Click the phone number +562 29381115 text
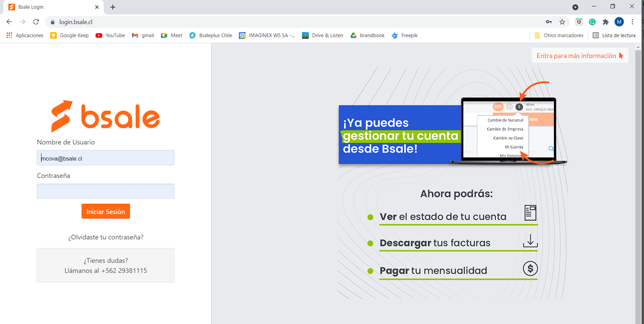The width and height of the screenshot is (644, 324). (x=124, y=271)
